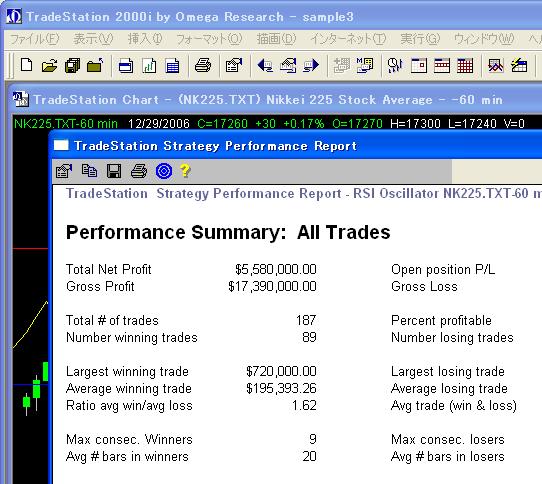Open the report properties icon
This screenshot has height=484, width=542.
64,171
